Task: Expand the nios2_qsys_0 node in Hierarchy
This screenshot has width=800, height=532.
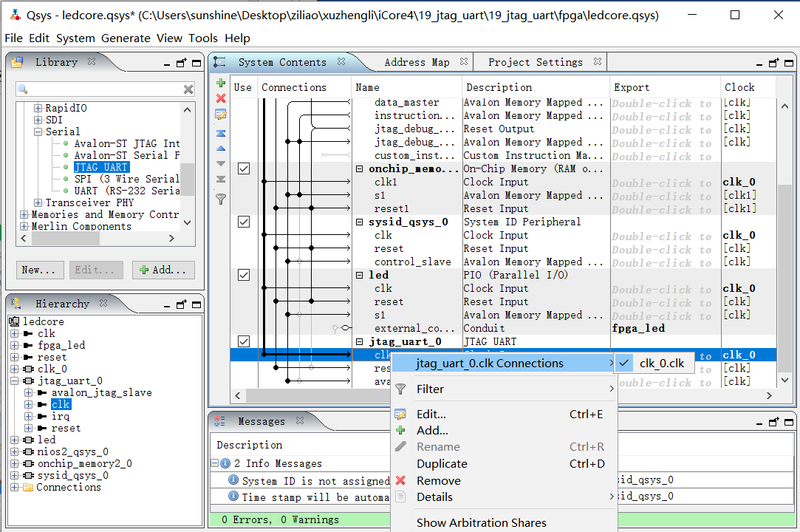Action: click(15, 452)
